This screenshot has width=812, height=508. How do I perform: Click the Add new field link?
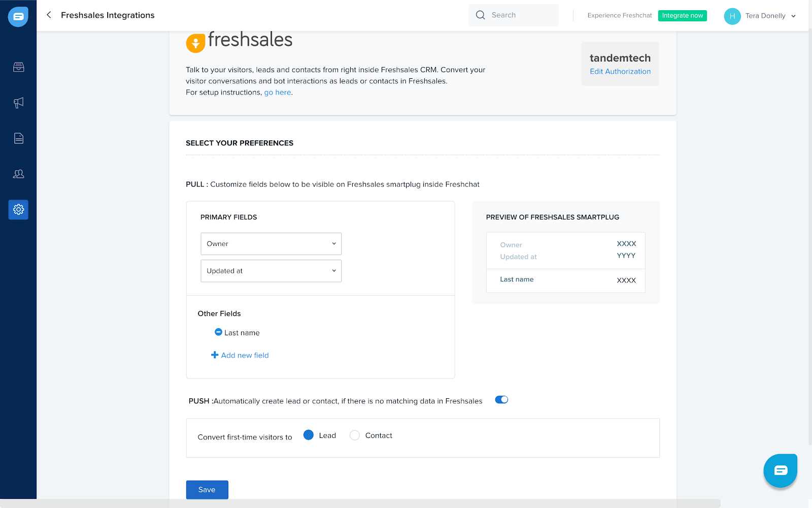tap(245, 355)
